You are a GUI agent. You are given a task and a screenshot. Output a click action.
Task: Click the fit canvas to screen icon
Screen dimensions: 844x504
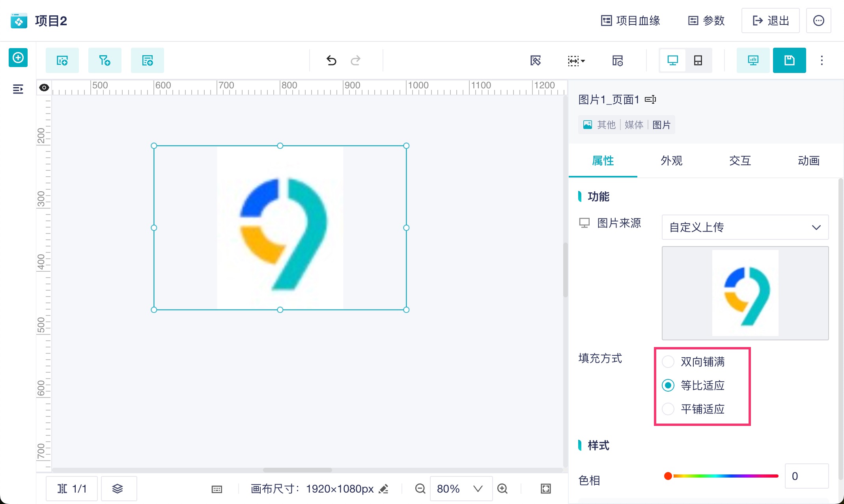(x=545, y=489)
